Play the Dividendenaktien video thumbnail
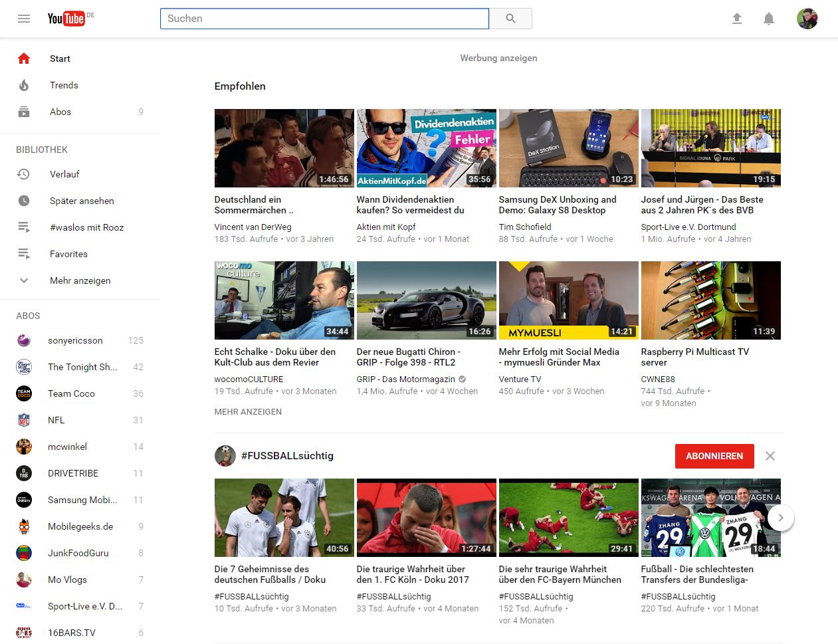 pos(427,148)
